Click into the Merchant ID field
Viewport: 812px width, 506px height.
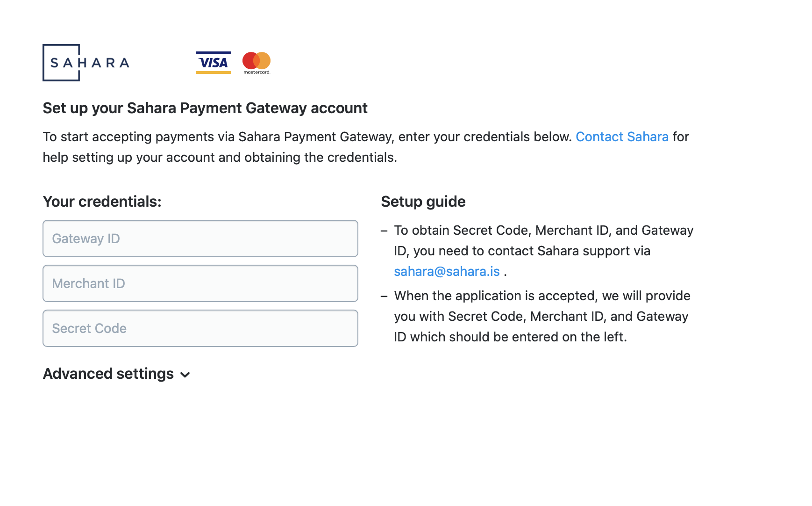200,283
